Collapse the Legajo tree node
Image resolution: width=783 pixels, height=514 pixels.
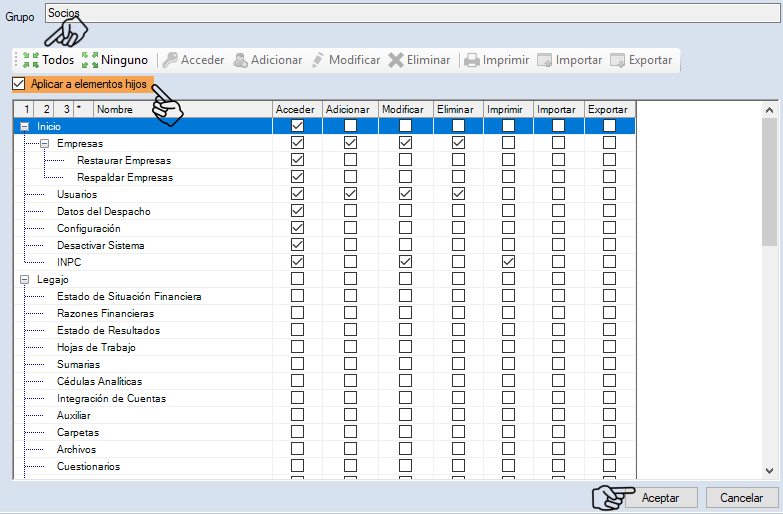[24, 280]
